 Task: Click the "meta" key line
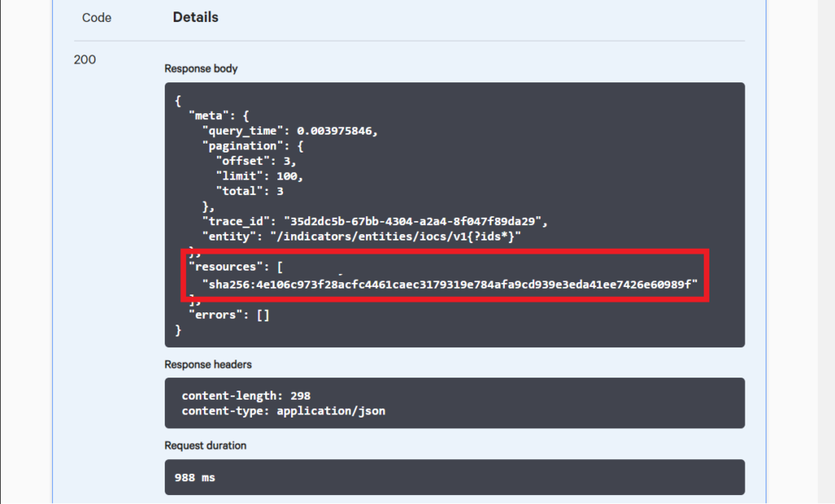pos(219,116)
